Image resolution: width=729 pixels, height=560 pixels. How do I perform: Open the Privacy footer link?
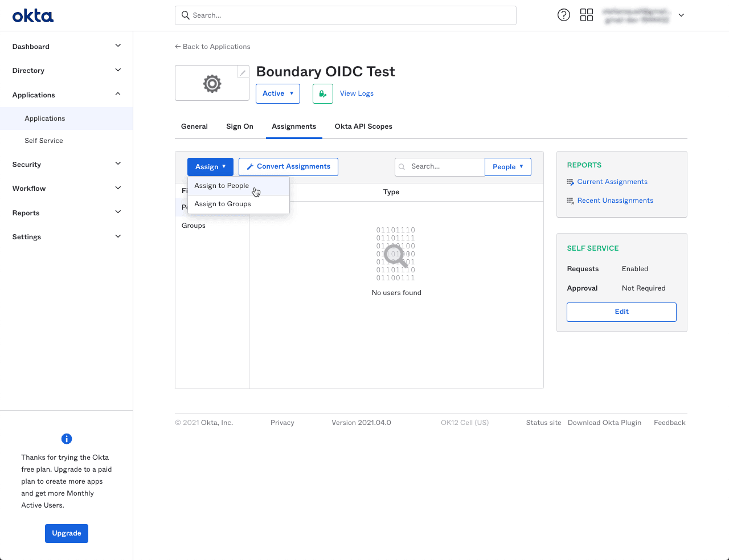(282, 423)
